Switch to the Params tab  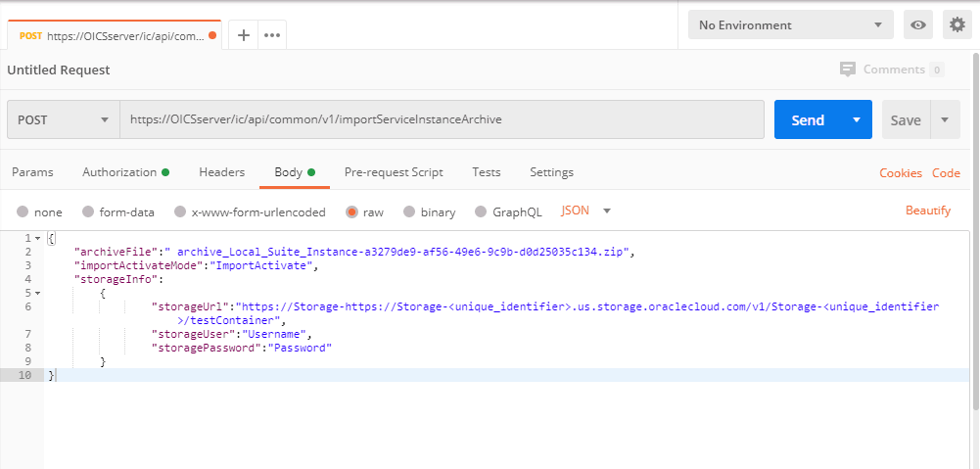click(32, 172)
